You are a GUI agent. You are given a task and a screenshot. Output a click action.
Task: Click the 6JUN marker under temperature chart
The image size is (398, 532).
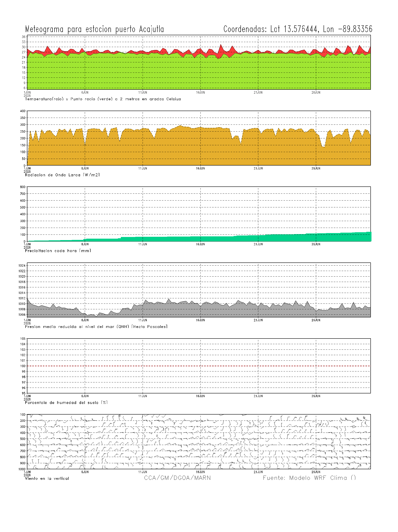(85, 93)
